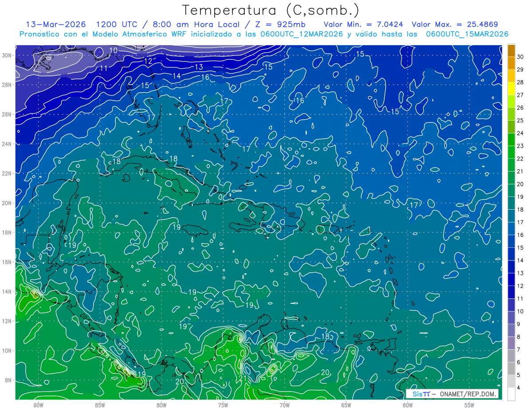Image resolution: width=532 pixels, height=411 pixels.
Task: Click the ONAMET/REP.DOM. credit label
Action: 468,394
